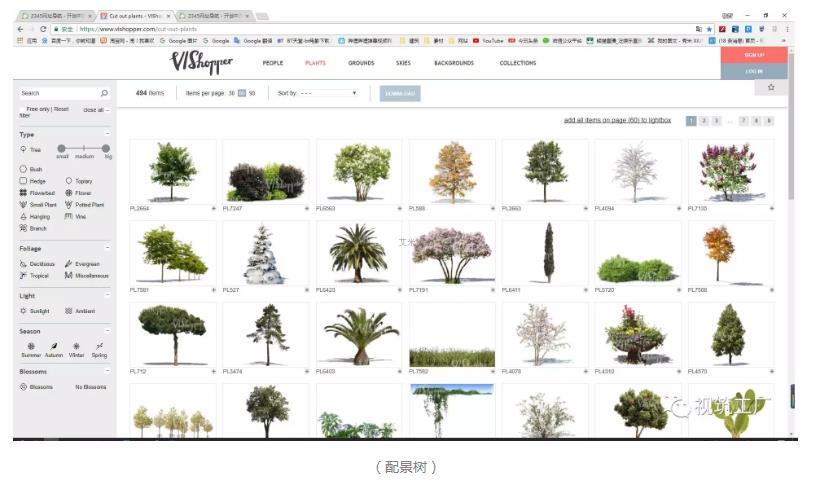816x481 pixels.
Task: Go to results page 2
Action: [704, 121]
